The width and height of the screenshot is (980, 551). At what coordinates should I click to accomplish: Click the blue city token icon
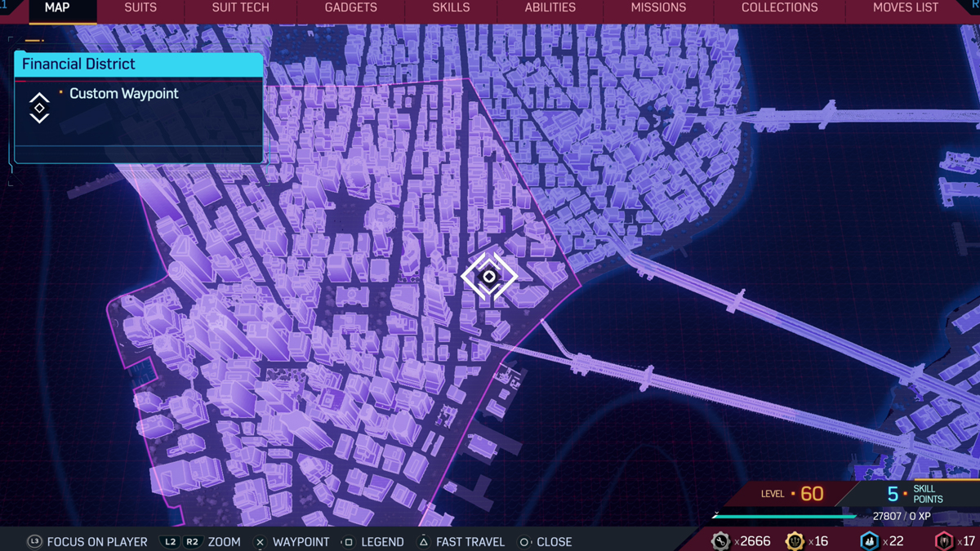(869, 541)
